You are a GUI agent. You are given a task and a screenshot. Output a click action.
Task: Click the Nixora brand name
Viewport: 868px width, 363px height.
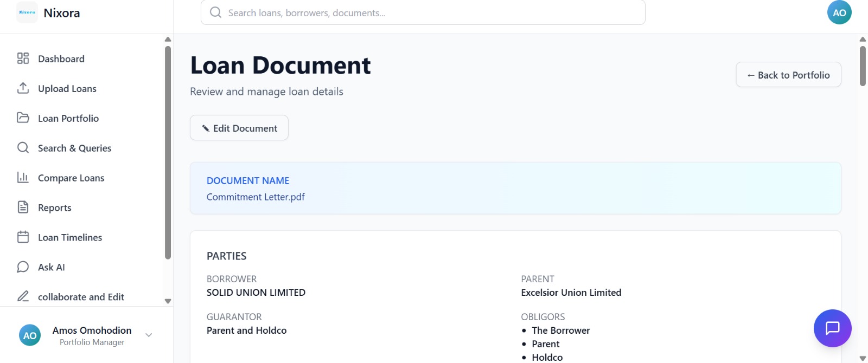(x=62, y=13)
